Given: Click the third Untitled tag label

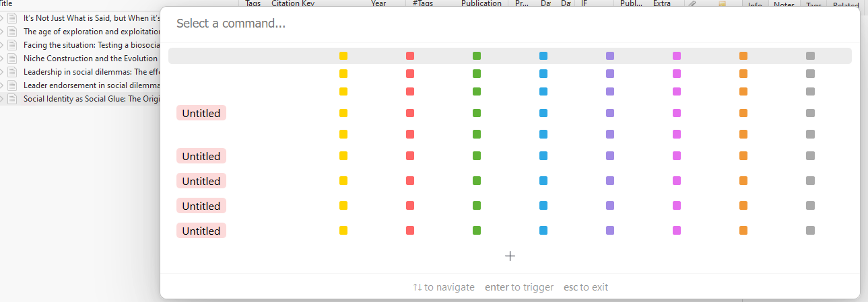Looking at the screenshot, I should [201, 181].
